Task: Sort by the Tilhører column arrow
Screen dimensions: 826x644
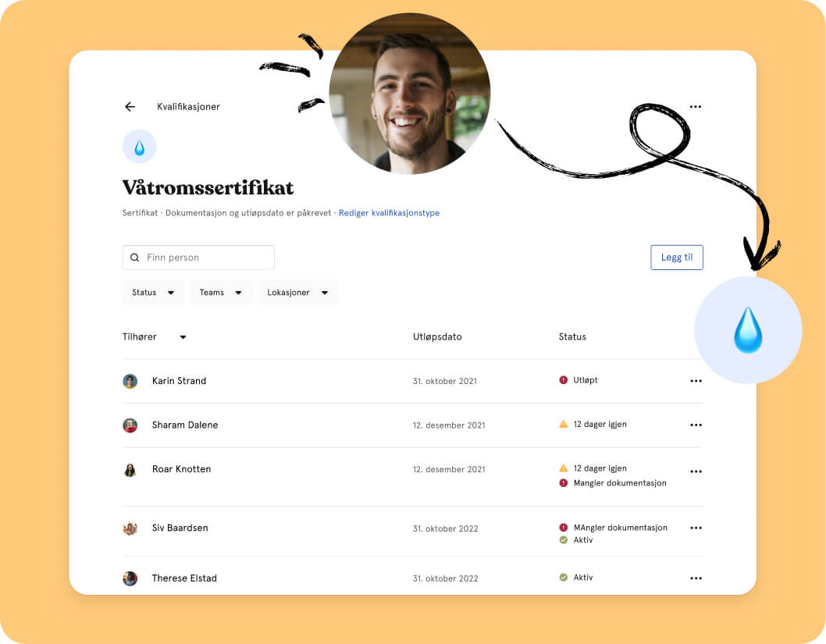Action: pyautogui.click(x=183, y=337)
